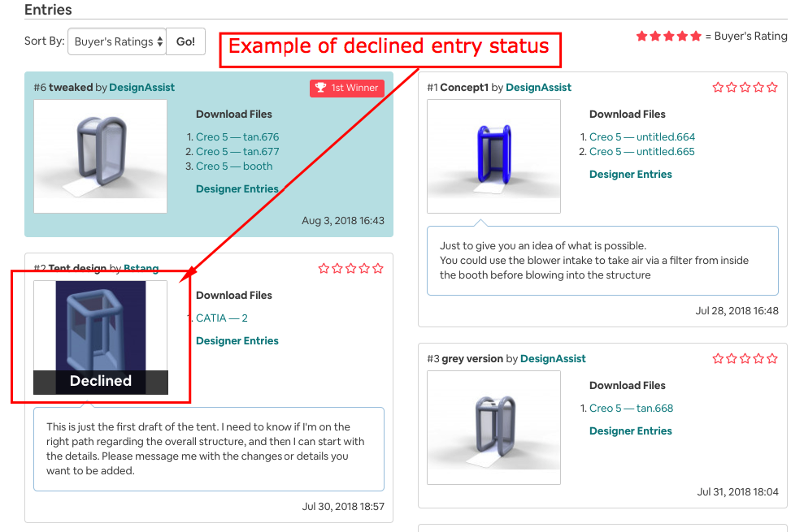Rate fifth star for Concept1 entry

click(772, 87)
